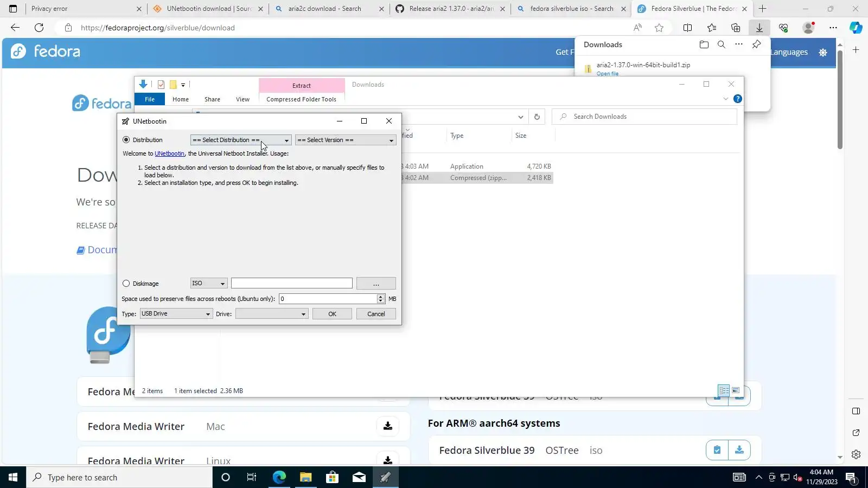
Task: Show hidden system tray icons
Action: pos(758,477)
